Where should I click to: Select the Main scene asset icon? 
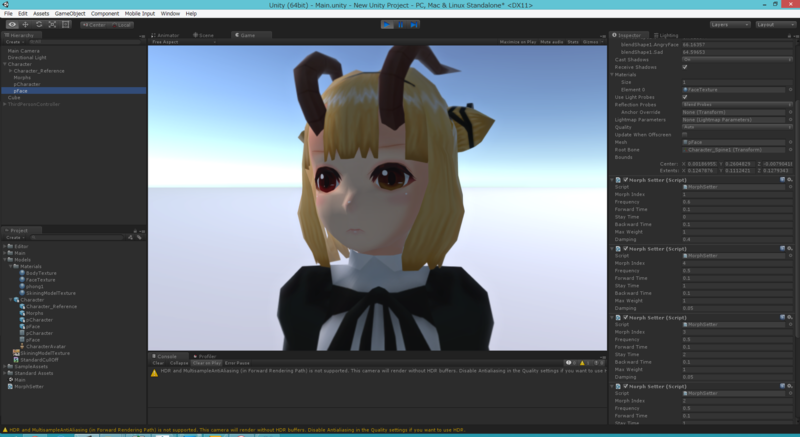coord(10,380)
